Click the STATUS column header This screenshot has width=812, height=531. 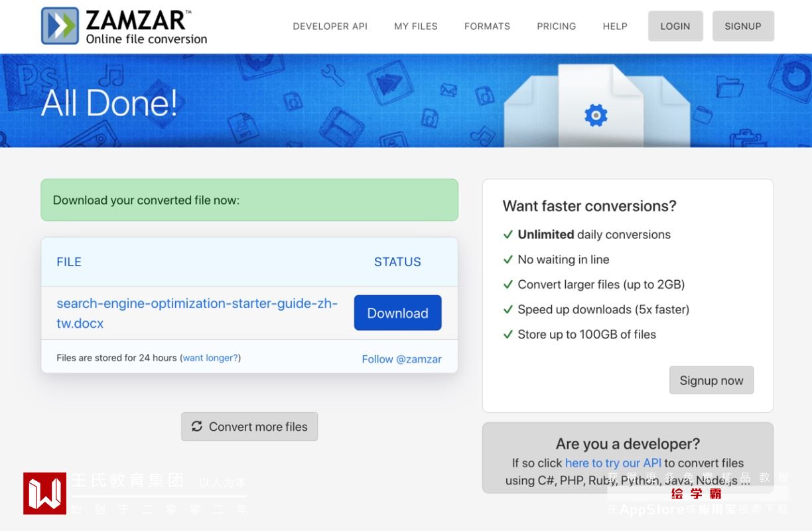[x=397, y=262]
